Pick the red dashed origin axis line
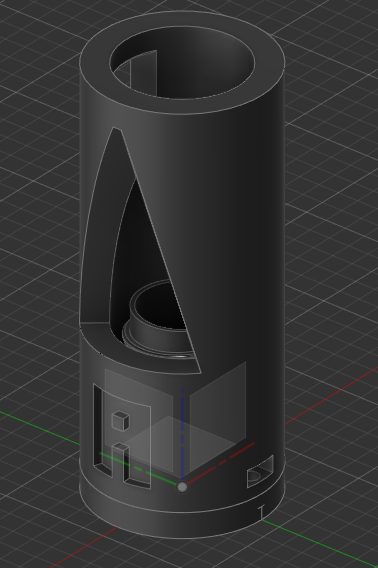 pos(221,463)
